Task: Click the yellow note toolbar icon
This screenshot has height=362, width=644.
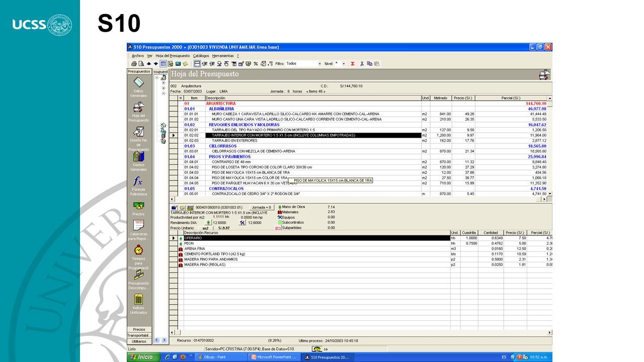Action: pyautogui.click(x=185, y=64)
